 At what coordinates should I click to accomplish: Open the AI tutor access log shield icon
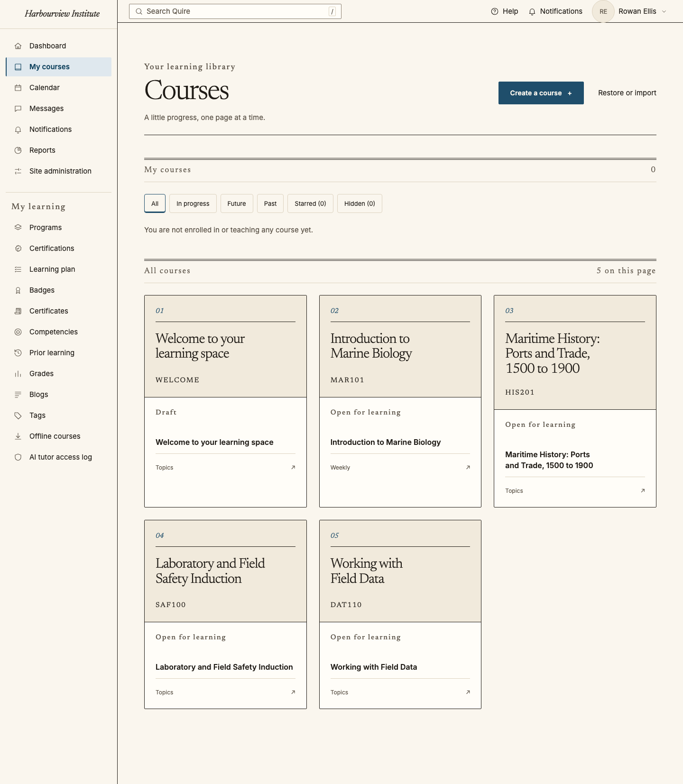click(18, 457)
